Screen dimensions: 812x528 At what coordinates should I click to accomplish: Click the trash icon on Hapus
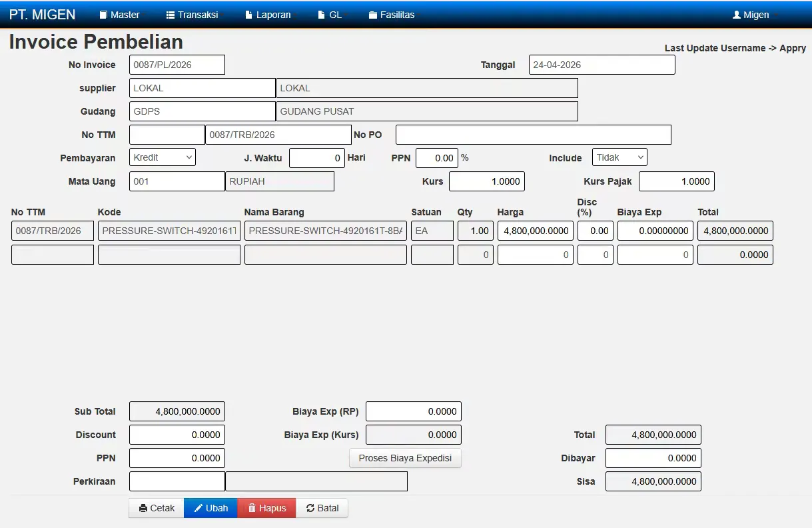pos(252,508)
